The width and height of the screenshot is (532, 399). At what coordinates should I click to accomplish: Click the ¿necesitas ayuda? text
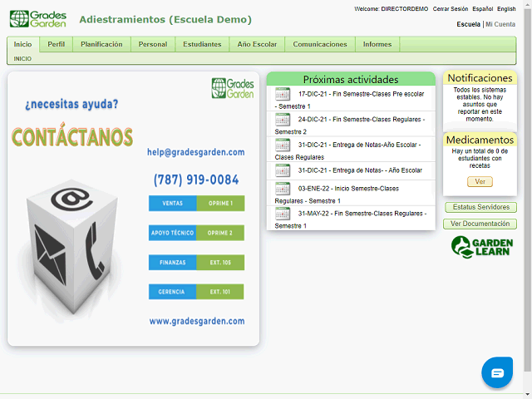pyautogui.click(x=71, y=104)
